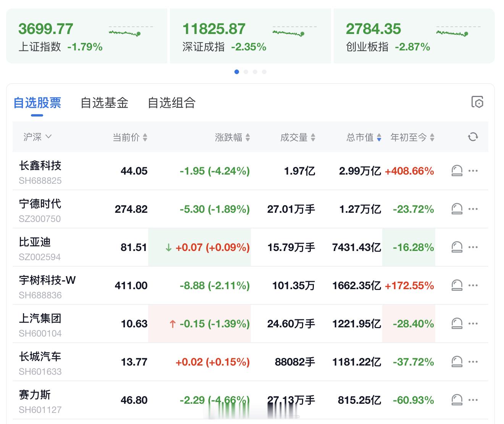Open the 深证成指 index card
Image resolution: width=504 pixels, height=424 pixels.
(250, 36)
